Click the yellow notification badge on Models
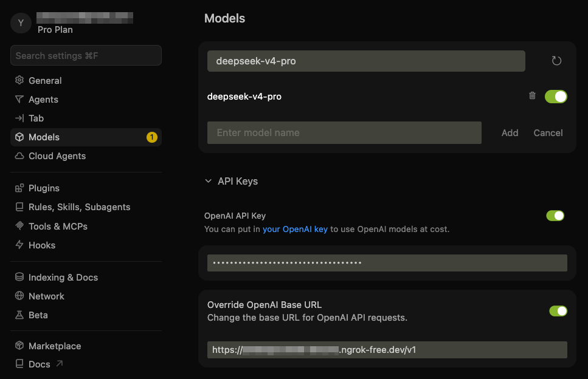This screenshot has width=588, height=379. coord(152,137)
